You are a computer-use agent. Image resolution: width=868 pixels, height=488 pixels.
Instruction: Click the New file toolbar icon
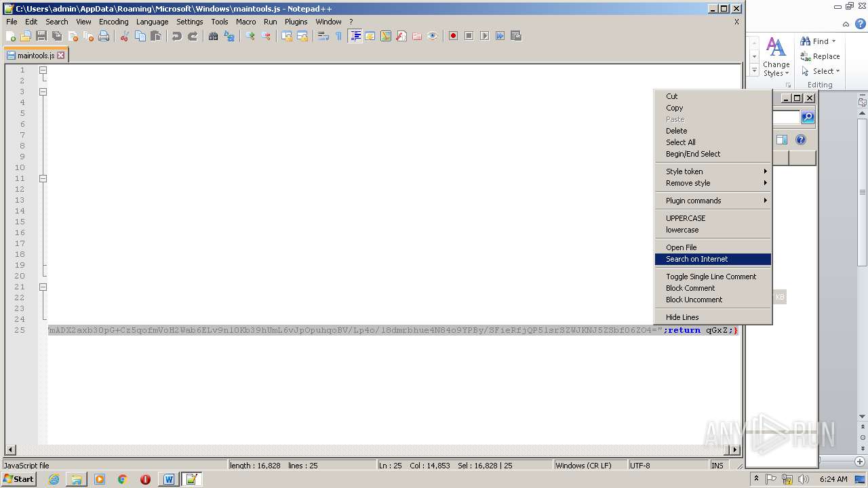11,36
